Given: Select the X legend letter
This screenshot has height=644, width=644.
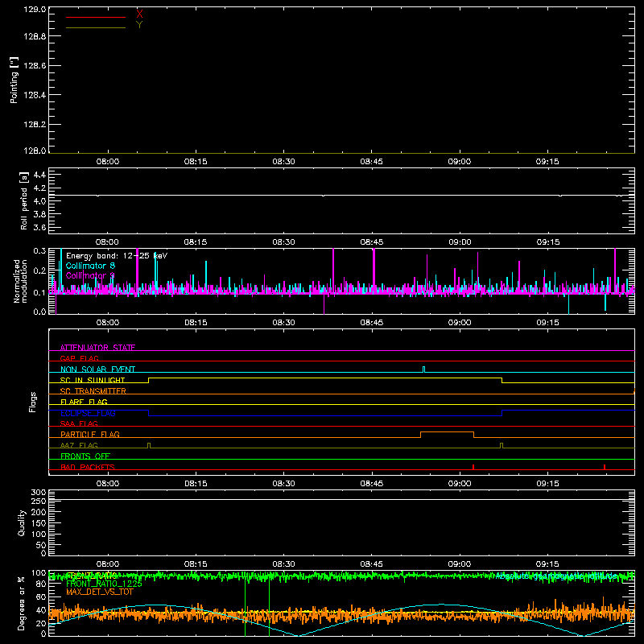Looking at the screenshot, I should click(x=139, y=14).
